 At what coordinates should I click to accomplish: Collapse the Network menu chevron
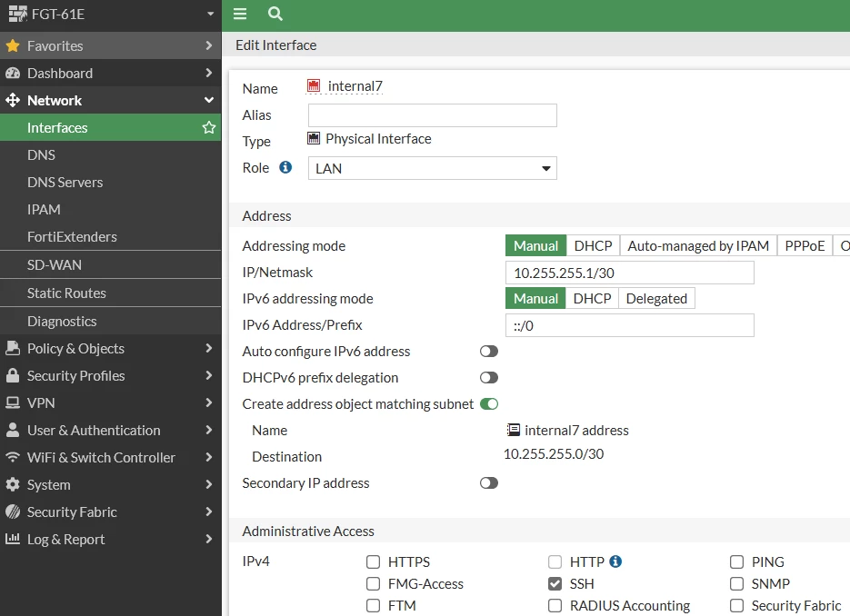209,100
